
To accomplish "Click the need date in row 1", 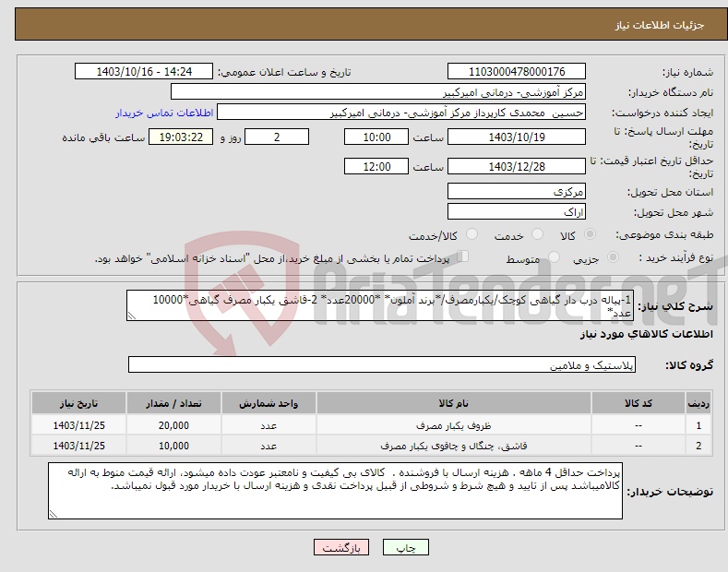I will [x=79, y=425].
